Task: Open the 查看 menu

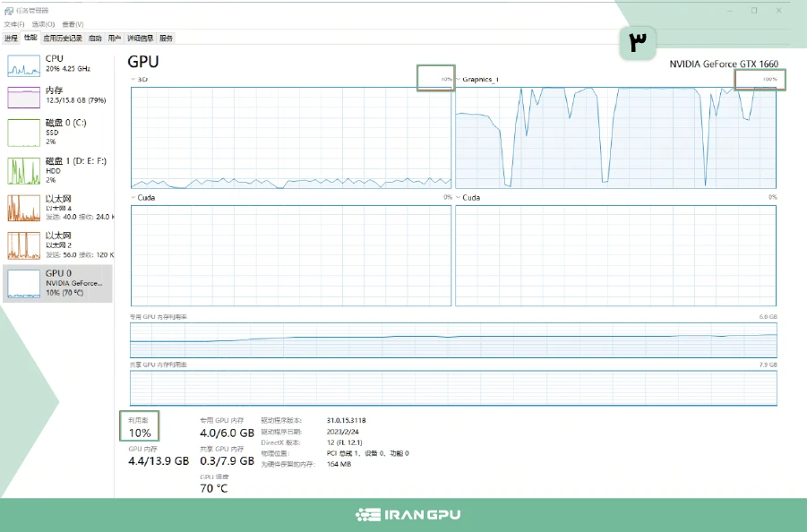Action: 74,23
